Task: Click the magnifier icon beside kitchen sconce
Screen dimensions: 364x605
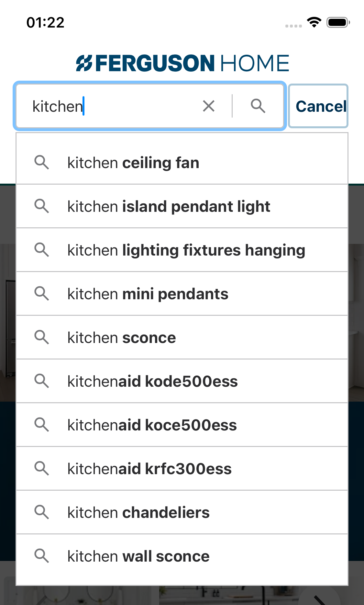Action: [x=42, y=337]
